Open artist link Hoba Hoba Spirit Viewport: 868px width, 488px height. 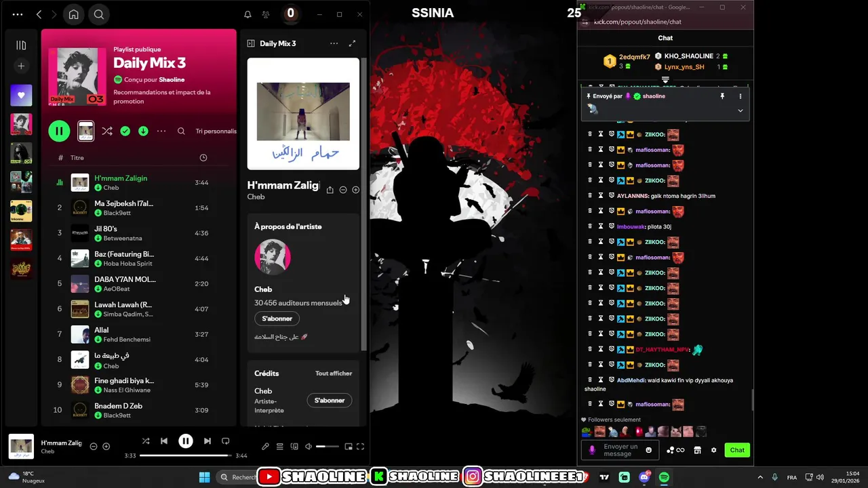point(128,264)
